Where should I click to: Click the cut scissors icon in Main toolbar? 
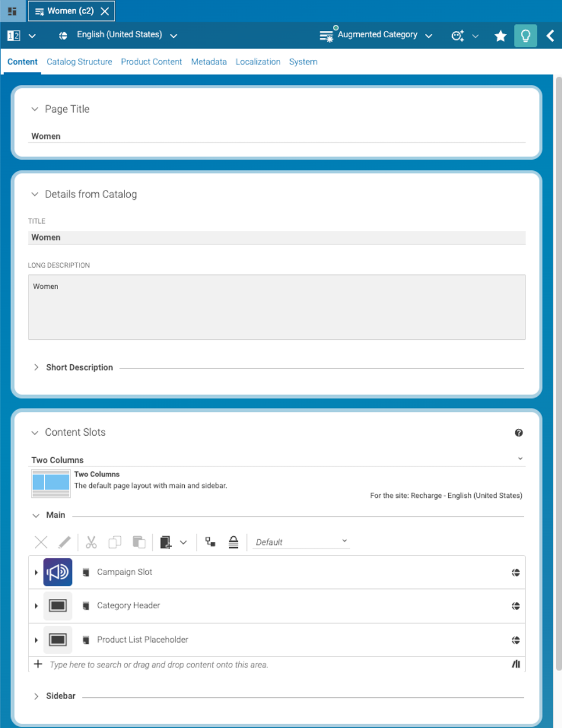pyautogui.click(x=91, y=542)
